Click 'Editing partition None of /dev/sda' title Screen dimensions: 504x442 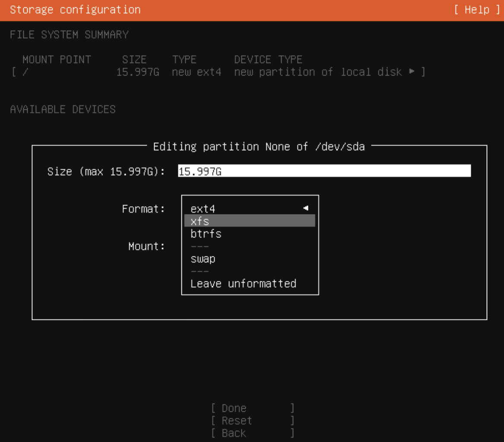click(x=259, y=146)
